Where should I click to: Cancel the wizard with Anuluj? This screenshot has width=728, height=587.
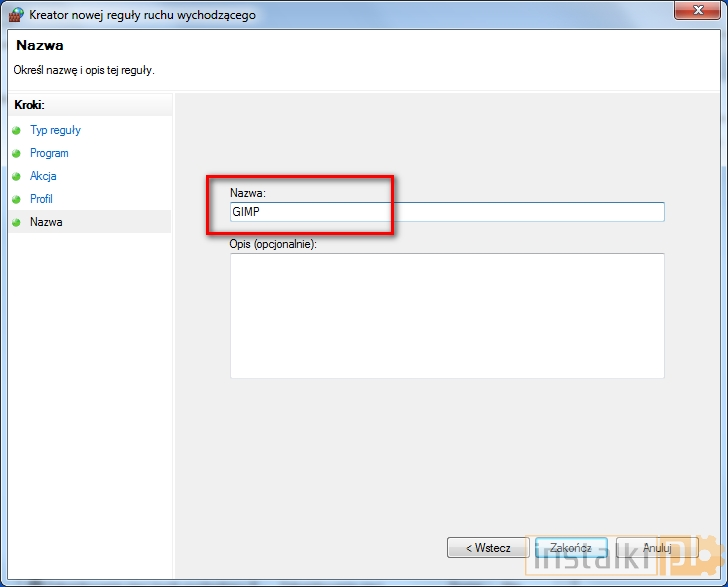point(657,548)
